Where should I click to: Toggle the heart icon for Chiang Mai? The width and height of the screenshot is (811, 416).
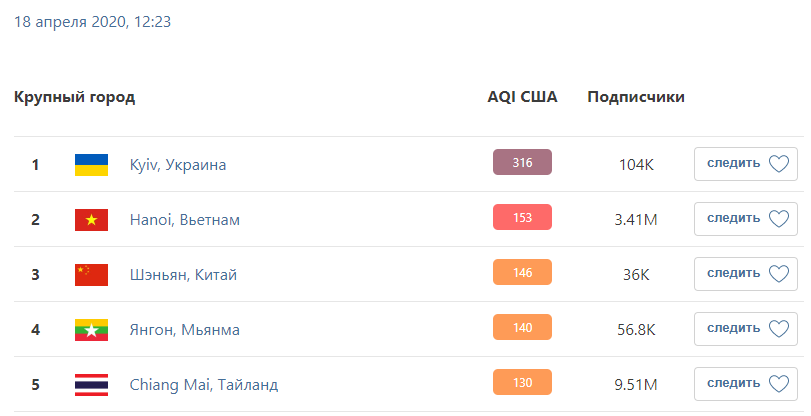[x=779, y=384]
